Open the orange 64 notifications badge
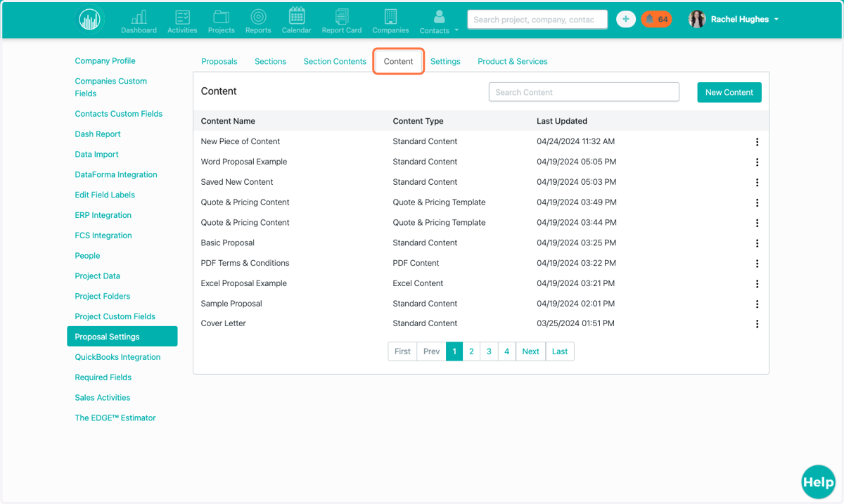 [656, 20]
